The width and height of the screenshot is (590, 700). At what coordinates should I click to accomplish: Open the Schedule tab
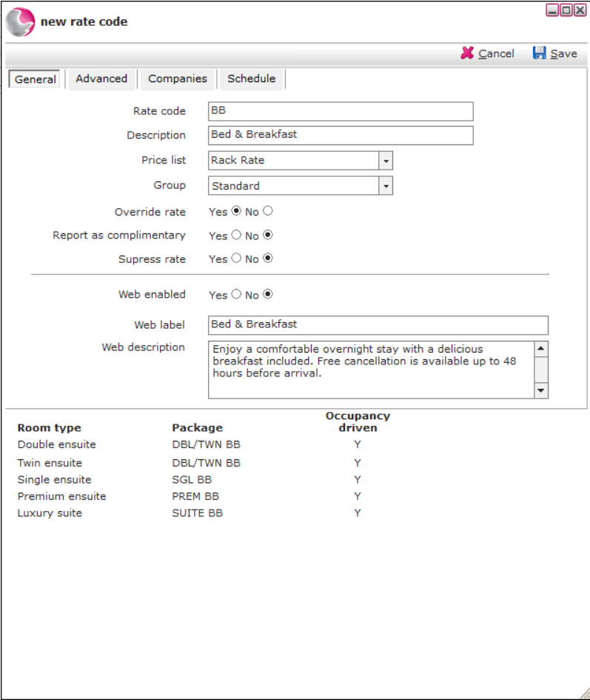point(251,79)
